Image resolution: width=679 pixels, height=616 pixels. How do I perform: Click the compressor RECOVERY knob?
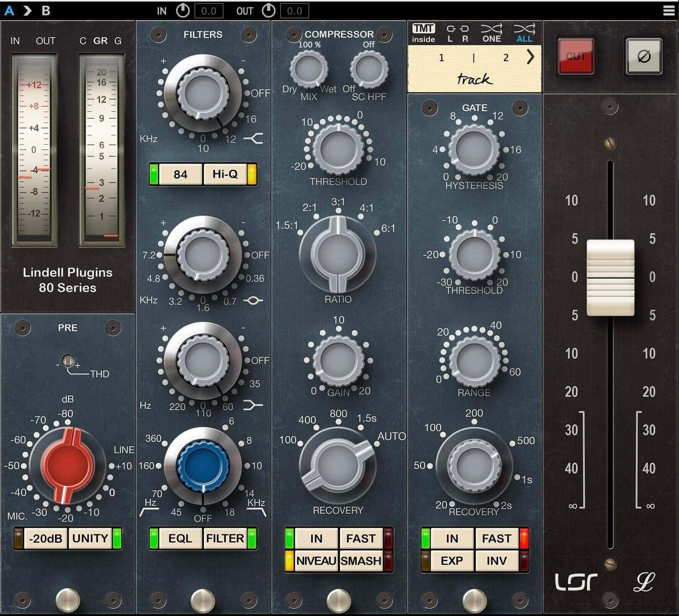tap(338, 466)
